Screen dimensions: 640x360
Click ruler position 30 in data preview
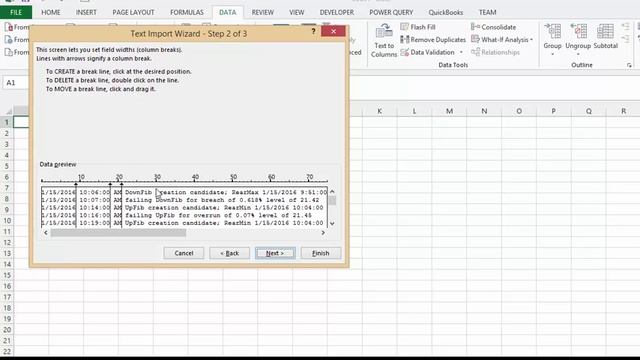[157, 178]
